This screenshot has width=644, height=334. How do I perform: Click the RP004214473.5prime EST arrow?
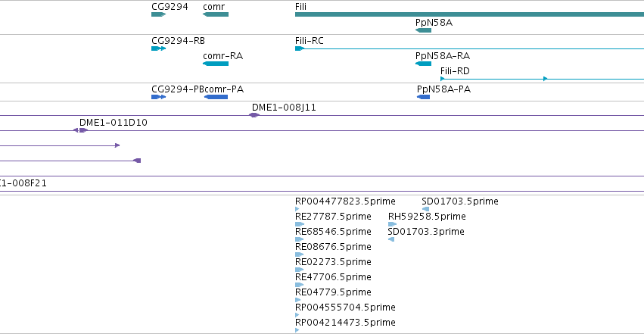297,330
